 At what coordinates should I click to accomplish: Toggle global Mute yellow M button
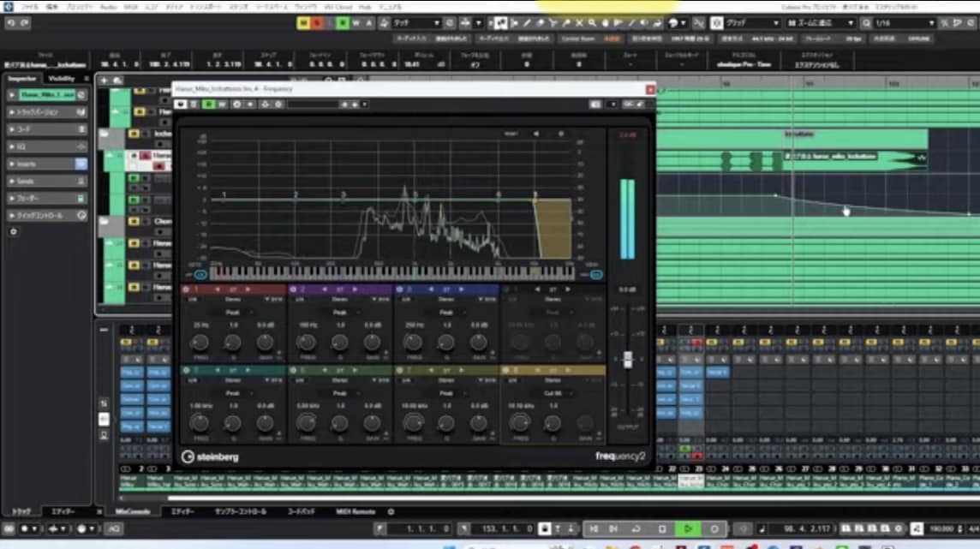(303, 23)
